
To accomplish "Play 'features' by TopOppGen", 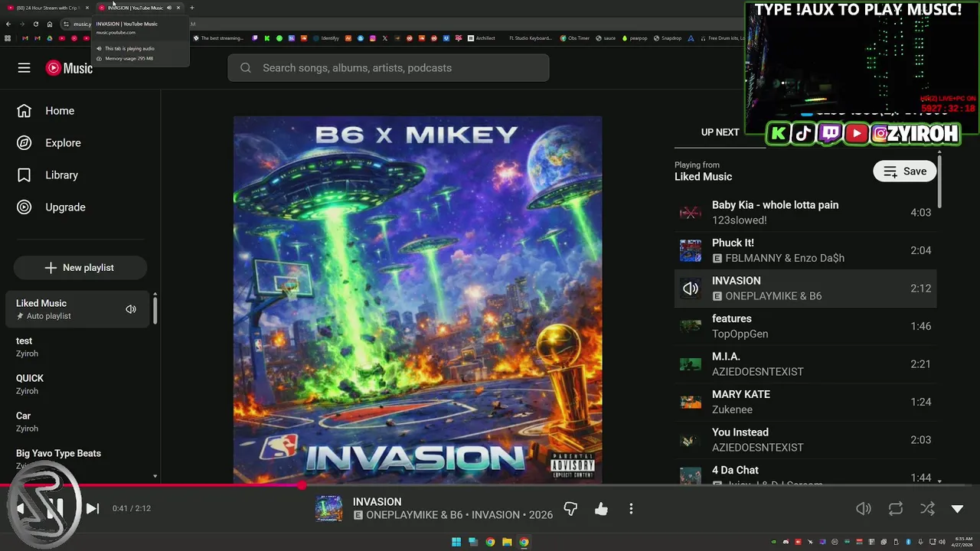I will point(805,326).
